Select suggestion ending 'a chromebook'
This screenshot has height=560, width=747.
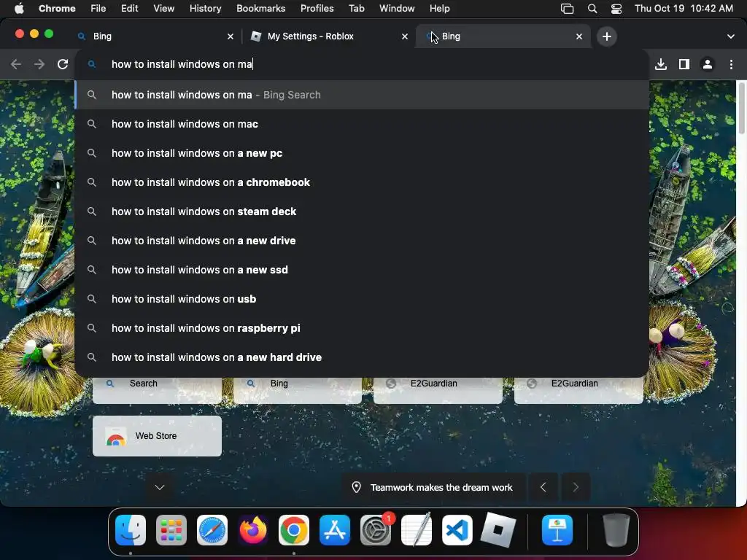click(x=362, y=182)
